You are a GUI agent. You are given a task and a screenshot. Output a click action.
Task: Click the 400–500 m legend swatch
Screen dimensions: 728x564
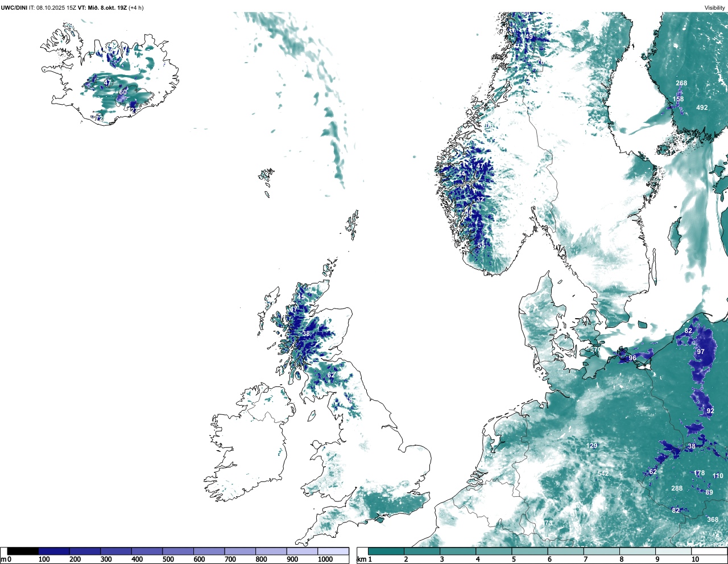(x=147, y=551)
